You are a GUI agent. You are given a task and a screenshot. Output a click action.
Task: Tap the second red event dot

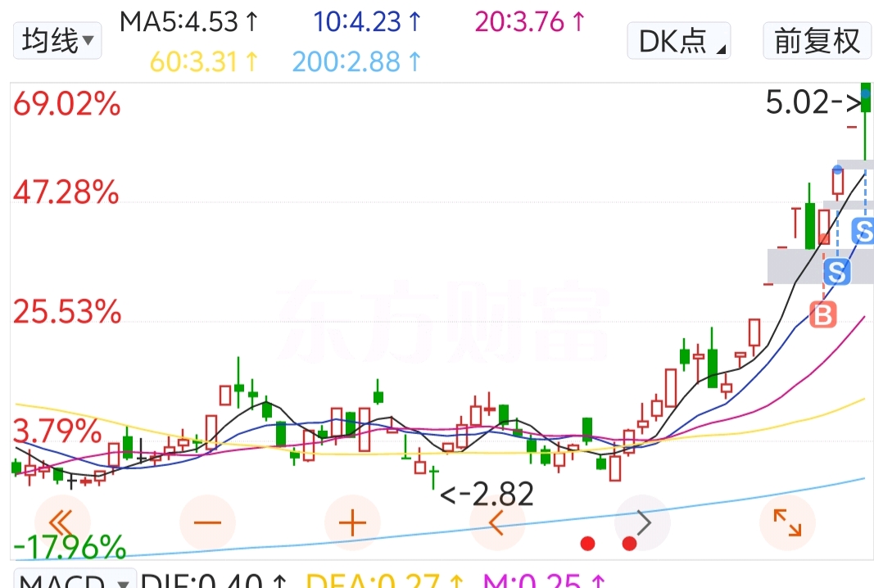click(x=629, y=544)
